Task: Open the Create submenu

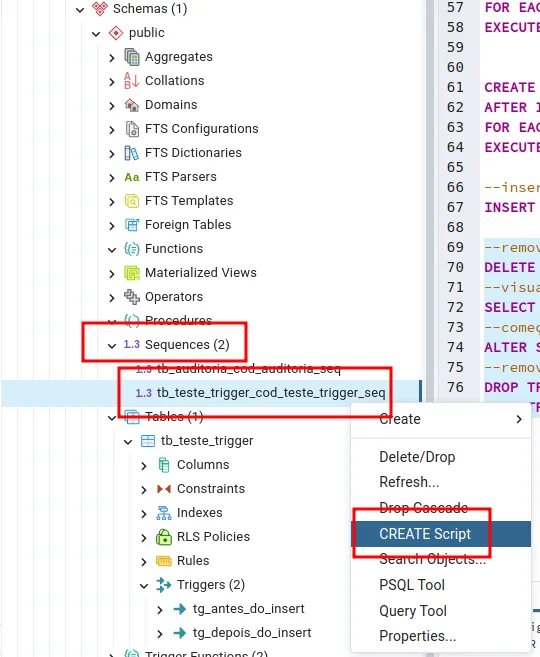Action: point(441,419)
